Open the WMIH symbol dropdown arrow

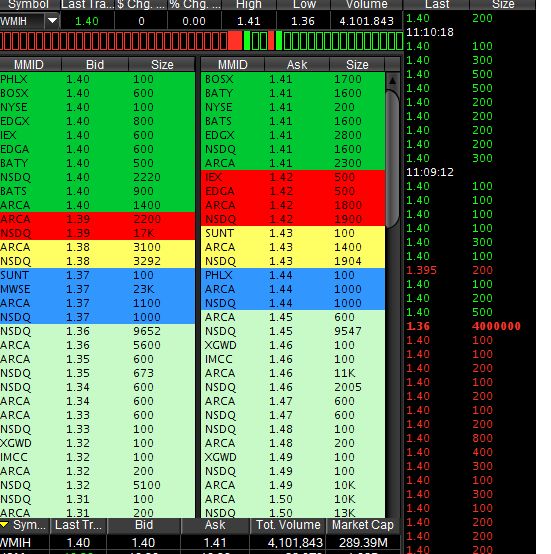point(52,21)
